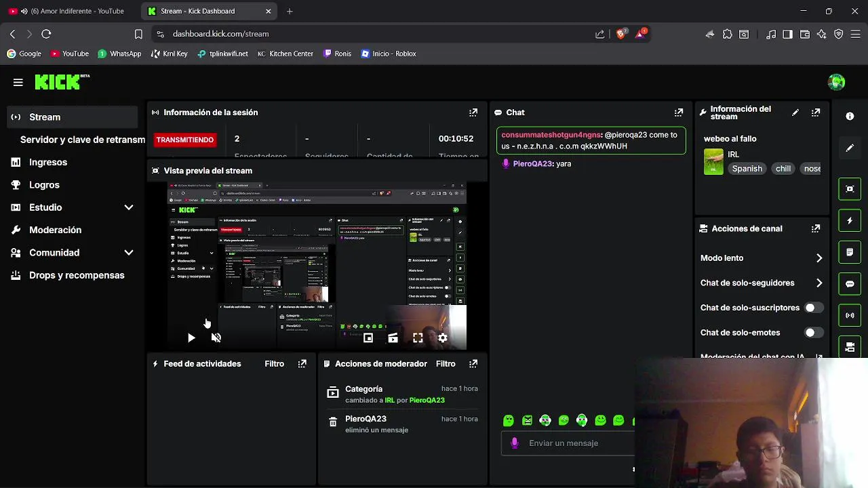Enable picture-in-picture on the preview
Viewport: 868px width, 488px height.
tap(368, 338)
